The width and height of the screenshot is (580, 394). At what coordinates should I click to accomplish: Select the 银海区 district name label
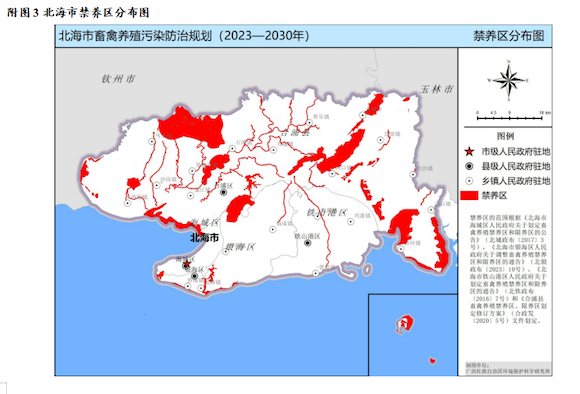pos(240,247)
